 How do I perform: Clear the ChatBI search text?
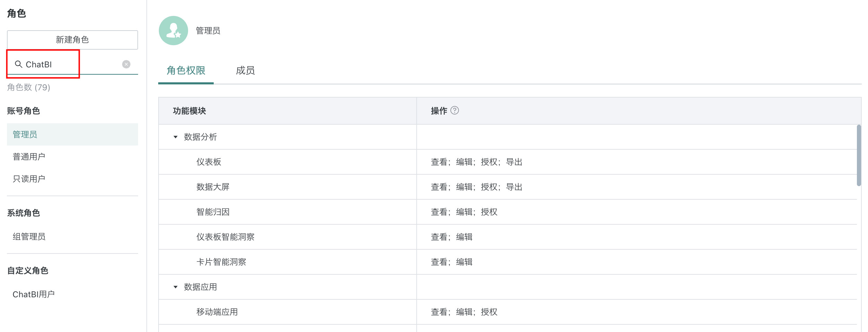[126, 64]
